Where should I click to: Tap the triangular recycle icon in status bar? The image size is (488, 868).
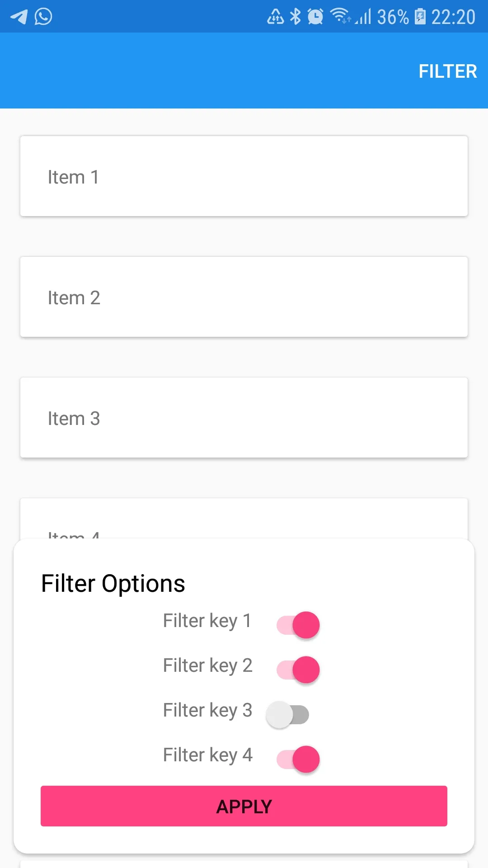click(x=275, y=17)
